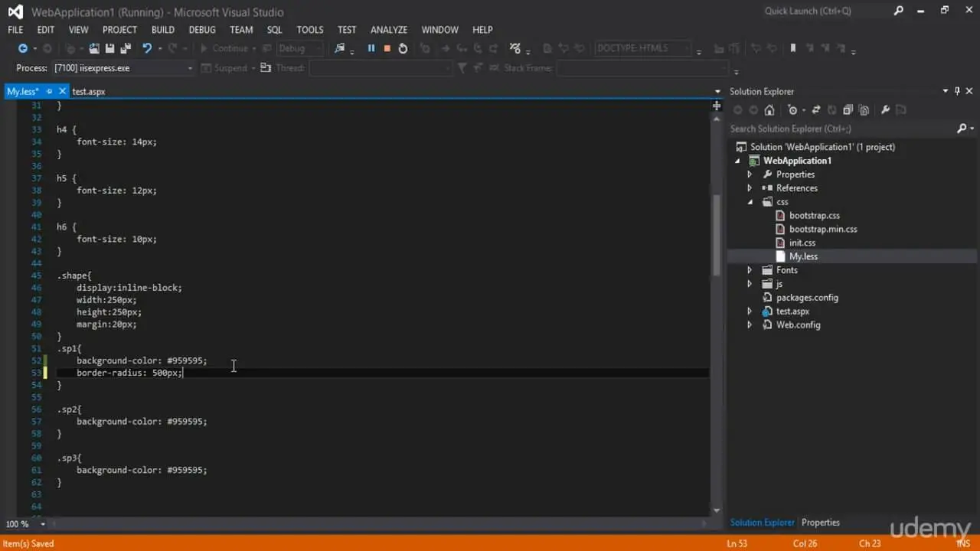Select packages.config file in tree
Screen dimensions: 980x551
807,298
